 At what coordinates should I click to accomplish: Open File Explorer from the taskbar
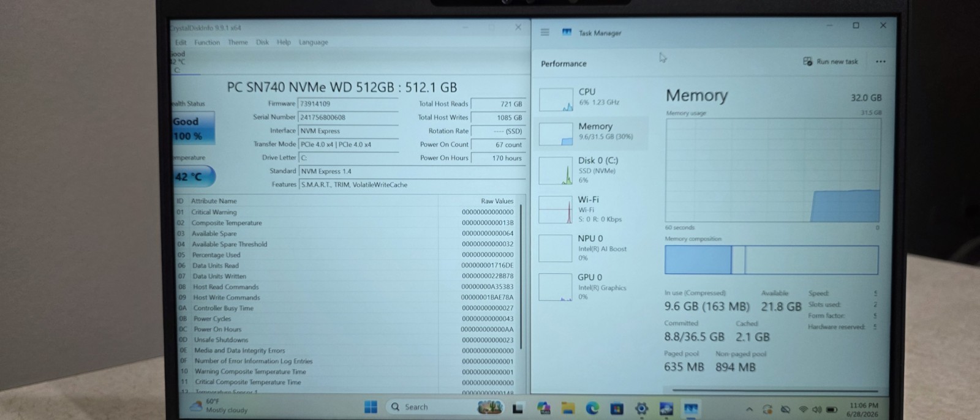point(568,408)
